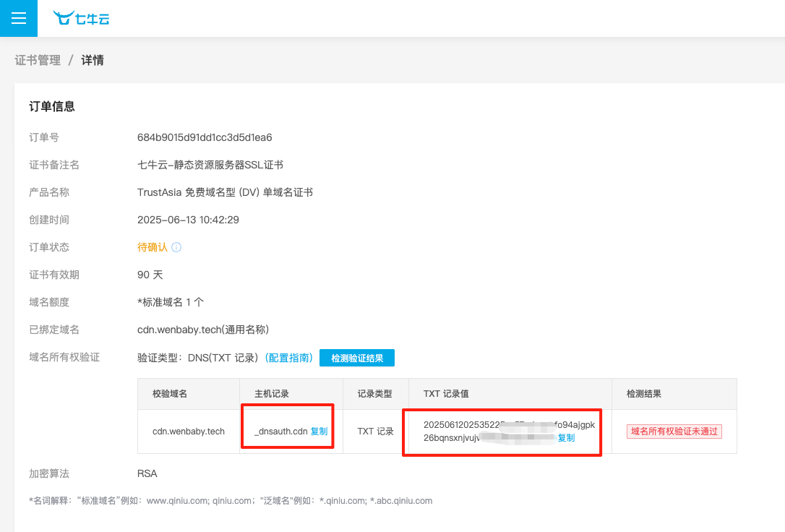This screenshot has height=532, width=785.
Task: Click the 检测验证结果 button
Action: [x=357, y=358]
